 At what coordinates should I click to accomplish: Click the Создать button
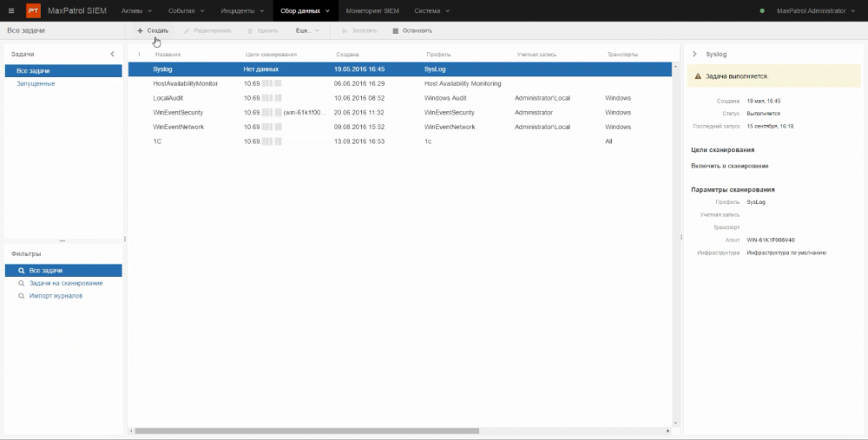point(153,30)
